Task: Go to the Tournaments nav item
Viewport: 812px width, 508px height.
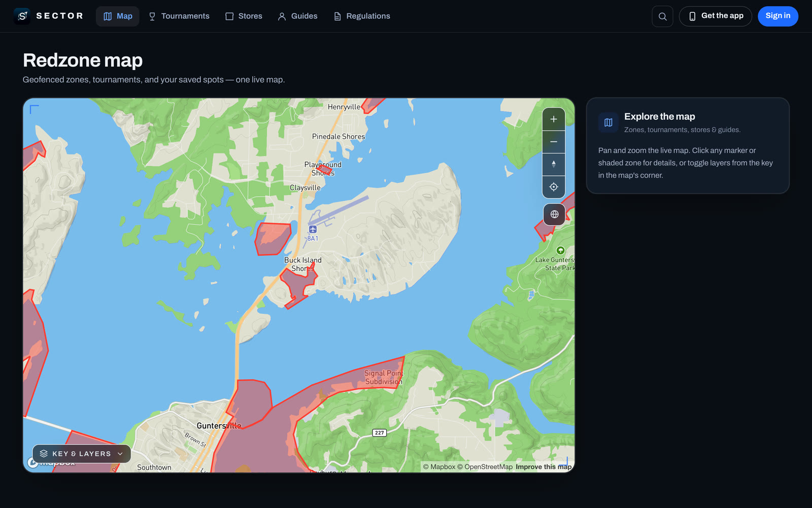Action: point(179,16)
